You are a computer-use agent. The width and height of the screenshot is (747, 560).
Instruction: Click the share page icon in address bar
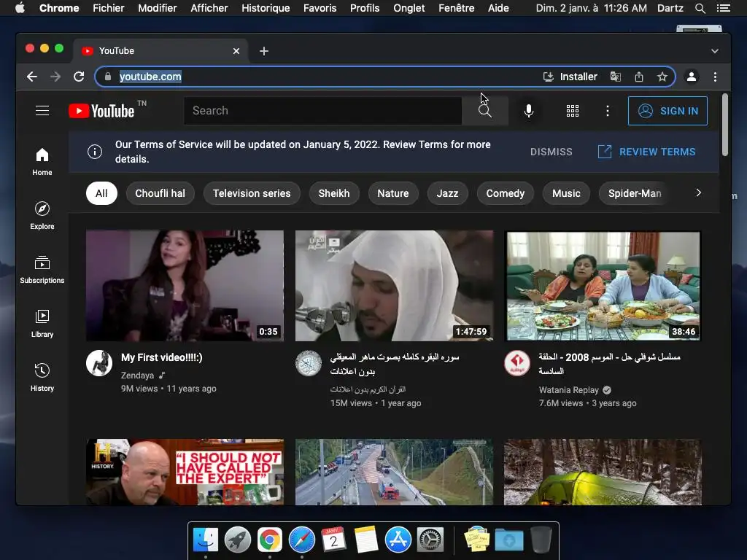(639, 77)
